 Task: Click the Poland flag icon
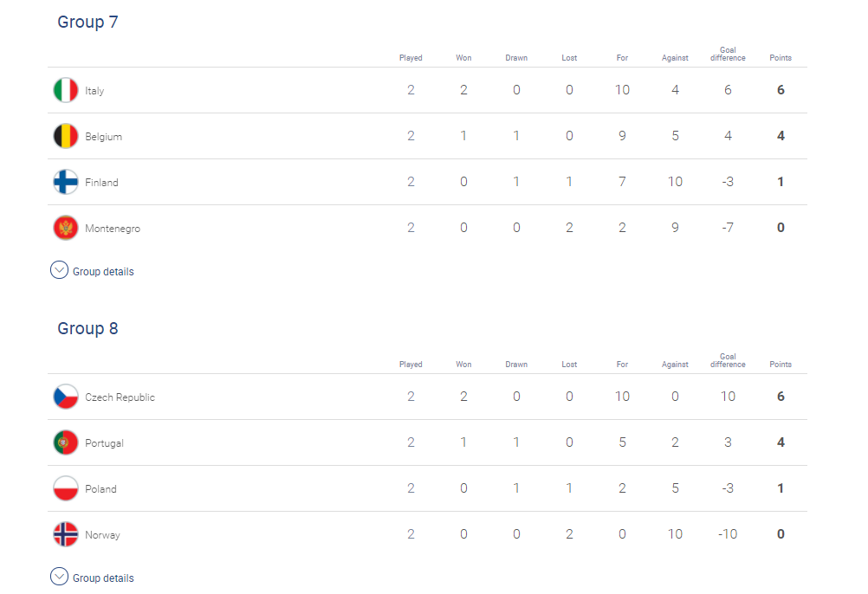[x=65, y=488]
